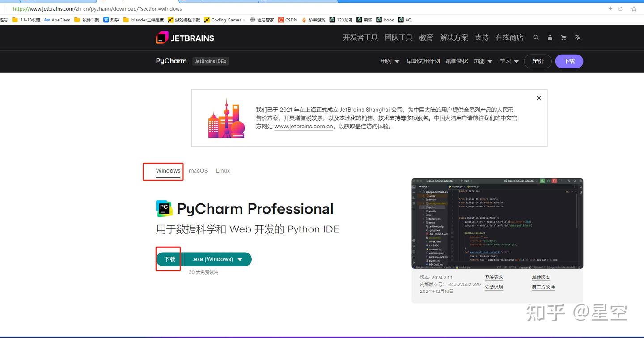This screenshot has width=644, height=338.
Task: Click the share icon in the address bar
Action: 620,8
